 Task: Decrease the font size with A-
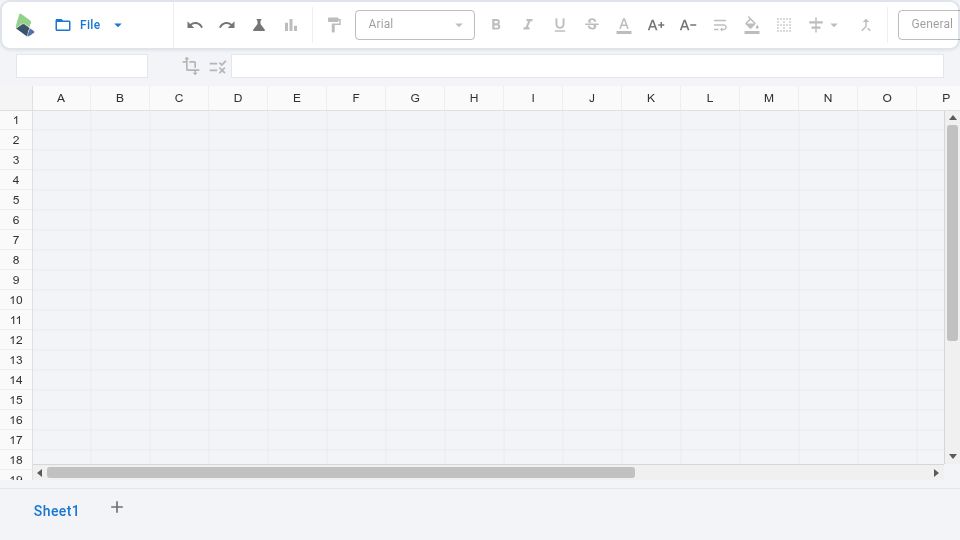click(x=688, y=25)
